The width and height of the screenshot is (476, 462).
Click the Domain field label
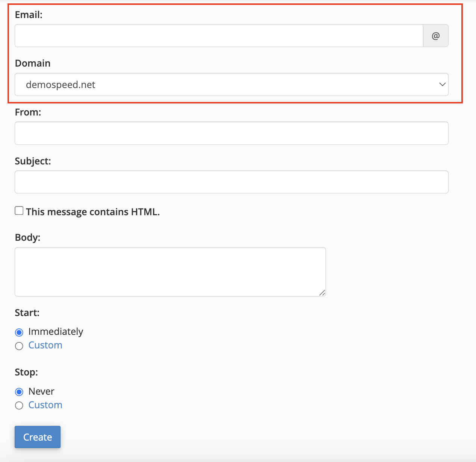pos(33,63)
